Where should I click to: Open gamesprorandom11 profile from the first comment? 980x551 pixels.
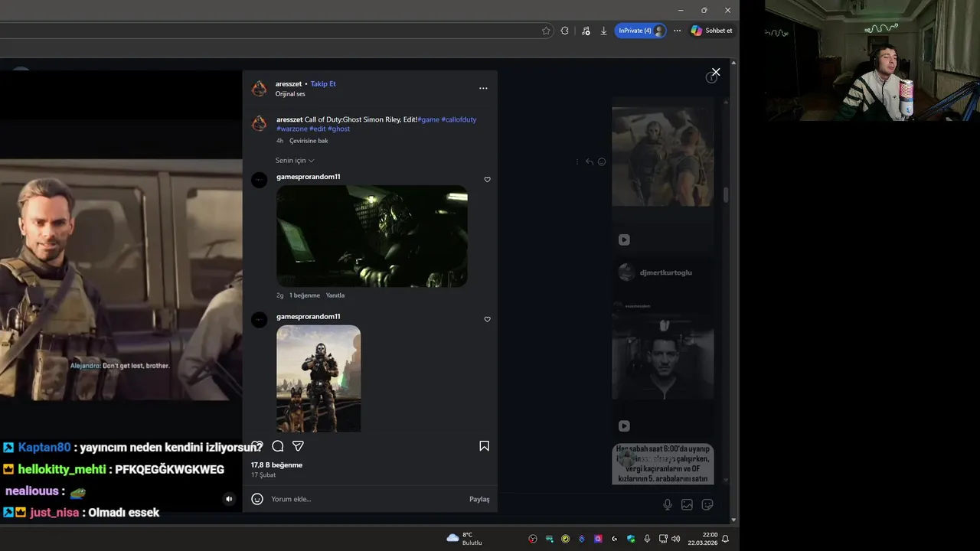[309, 177]
